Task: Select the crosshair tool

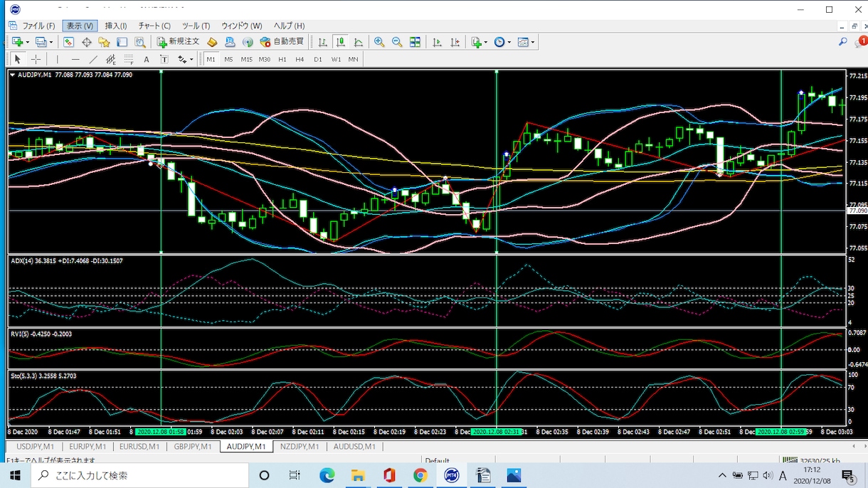Action: 36,60
